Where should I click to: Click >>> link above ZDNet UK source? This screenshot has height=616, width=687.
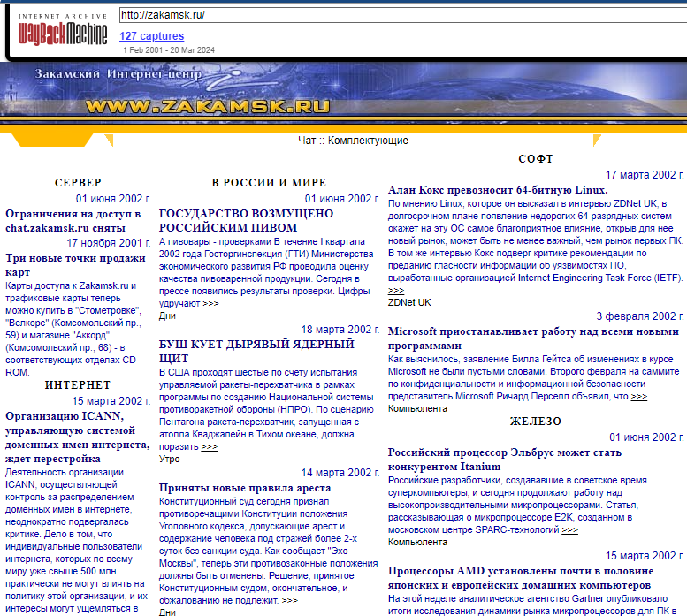(x=396, y=290)
